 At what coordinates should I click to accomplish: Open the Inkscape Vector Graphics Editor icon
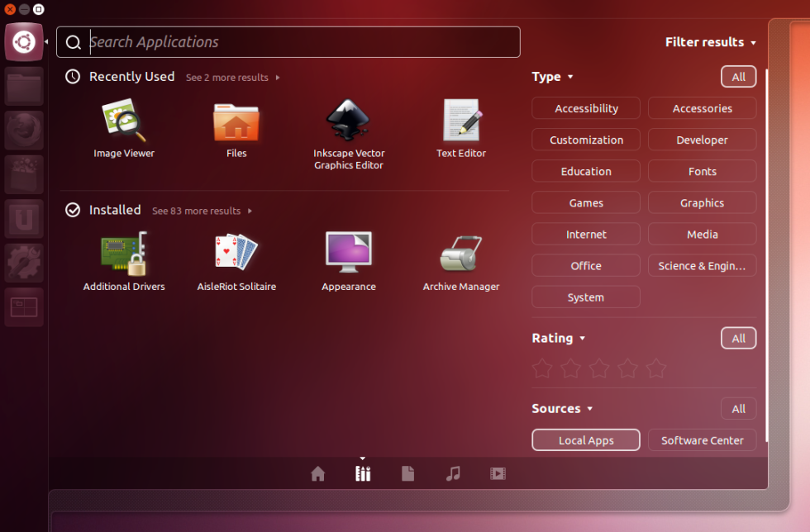pyautogui.click(x=348, y=118)
